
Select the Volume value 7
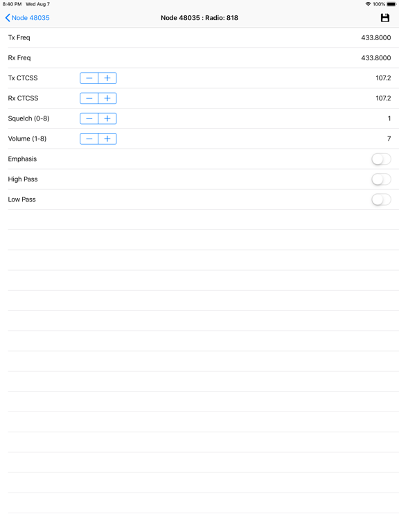(389, 139)
